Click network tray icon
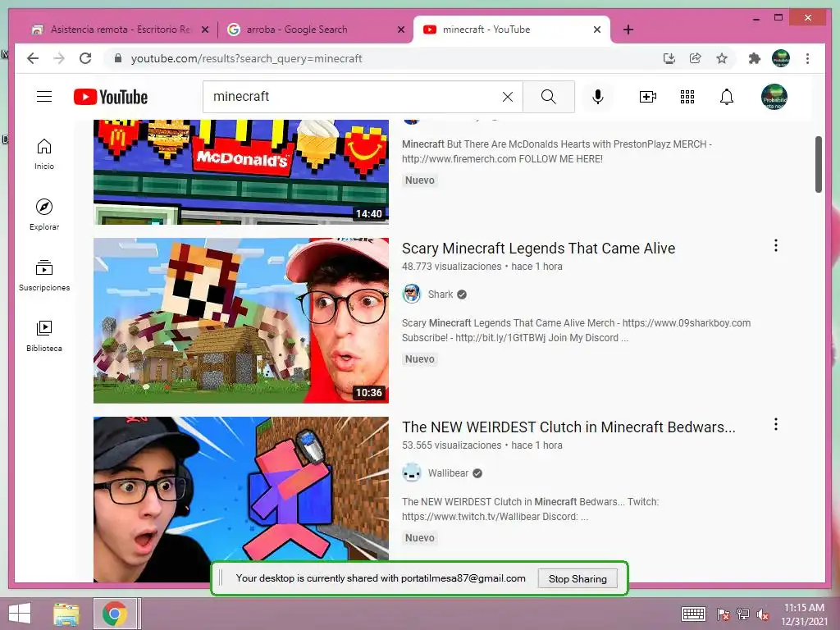Screen dimensions: 840x630 click(x=743, y=614)
